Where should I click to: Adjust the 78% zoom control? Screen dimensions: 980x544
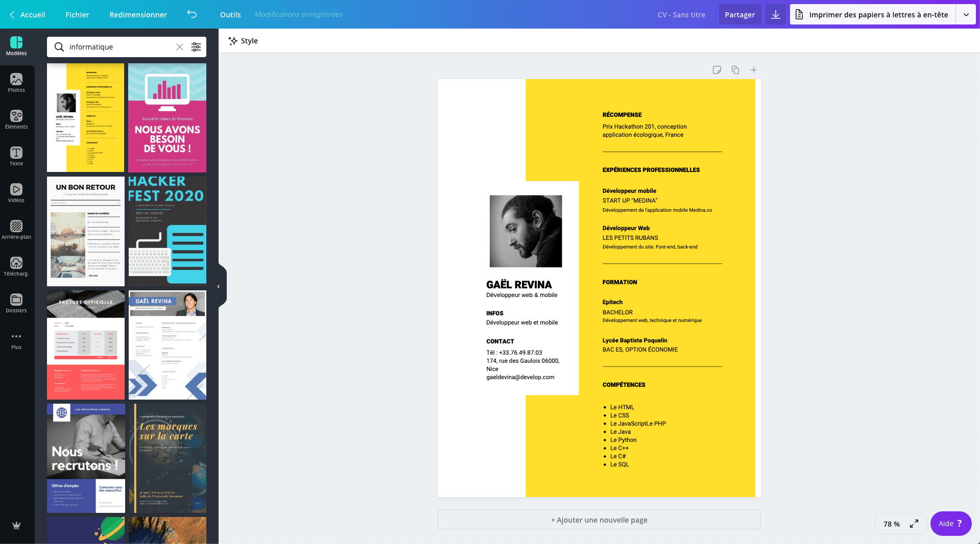pyautogui.click(x=891, y=524)
